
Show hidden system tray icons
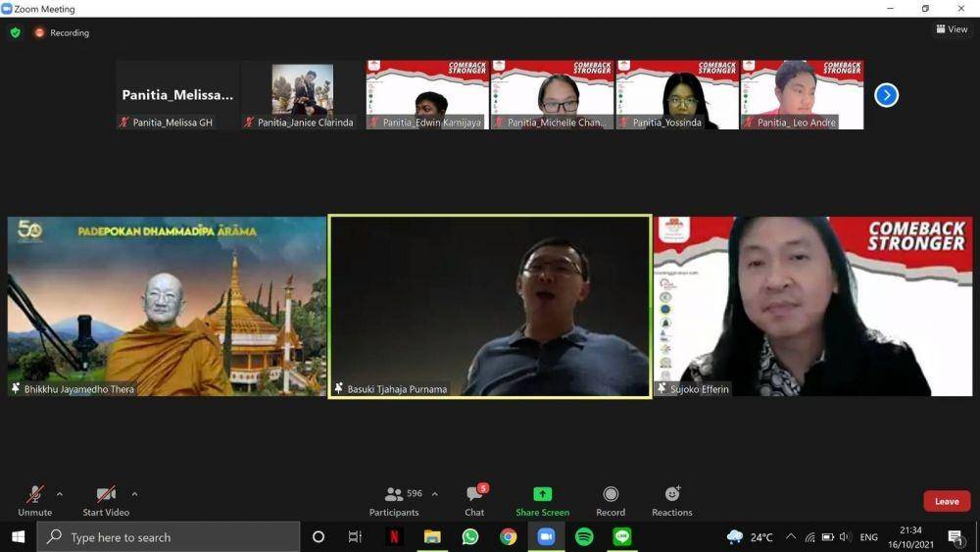791,537
